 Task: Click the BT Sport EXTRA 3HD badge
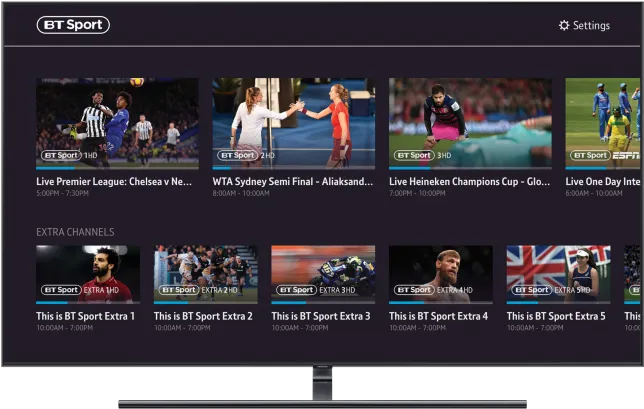click(x=316, y=290)
